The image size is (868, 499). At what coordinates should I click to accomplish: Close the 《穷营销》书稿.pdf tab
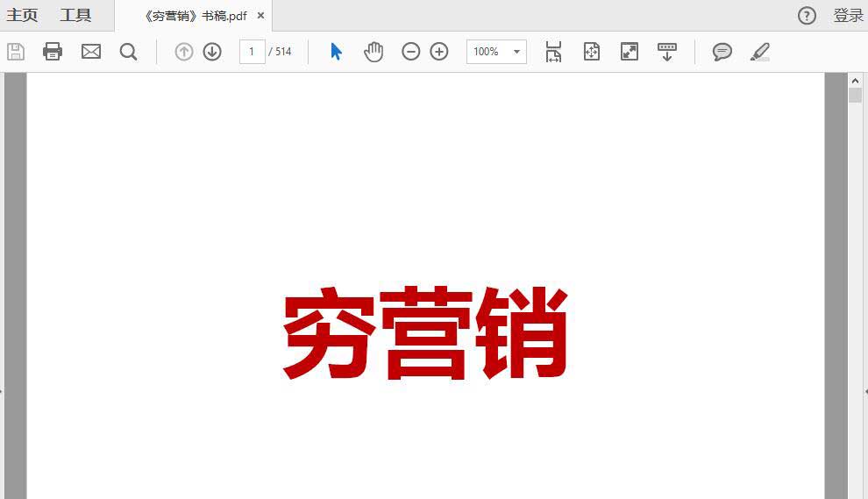[260, 16]
